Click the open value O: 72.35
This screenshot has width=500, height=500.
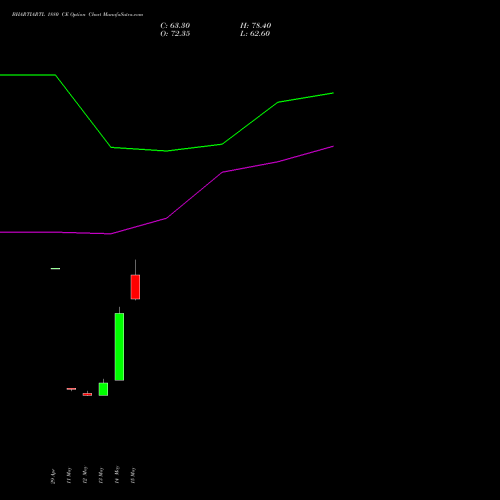pos(175,34)
